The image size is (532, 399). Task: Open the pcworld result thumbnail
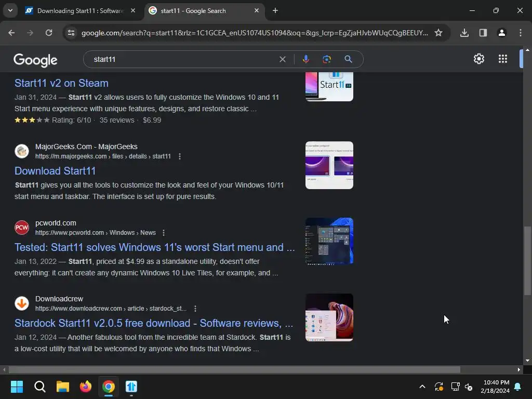329,241
